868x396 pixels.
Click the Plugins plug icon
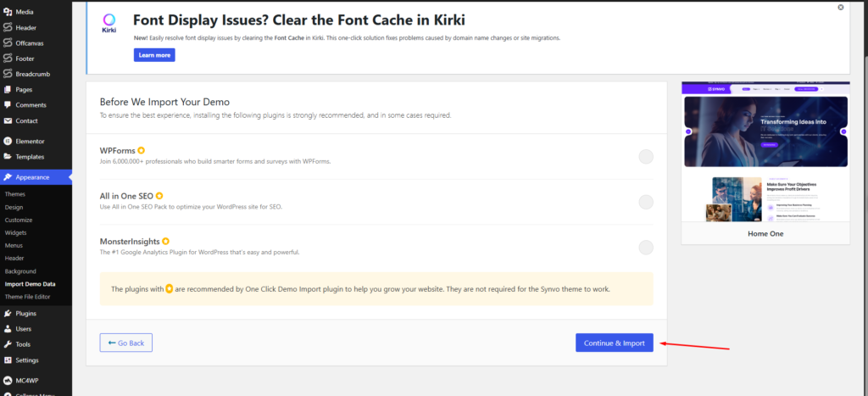click(8, 313)
